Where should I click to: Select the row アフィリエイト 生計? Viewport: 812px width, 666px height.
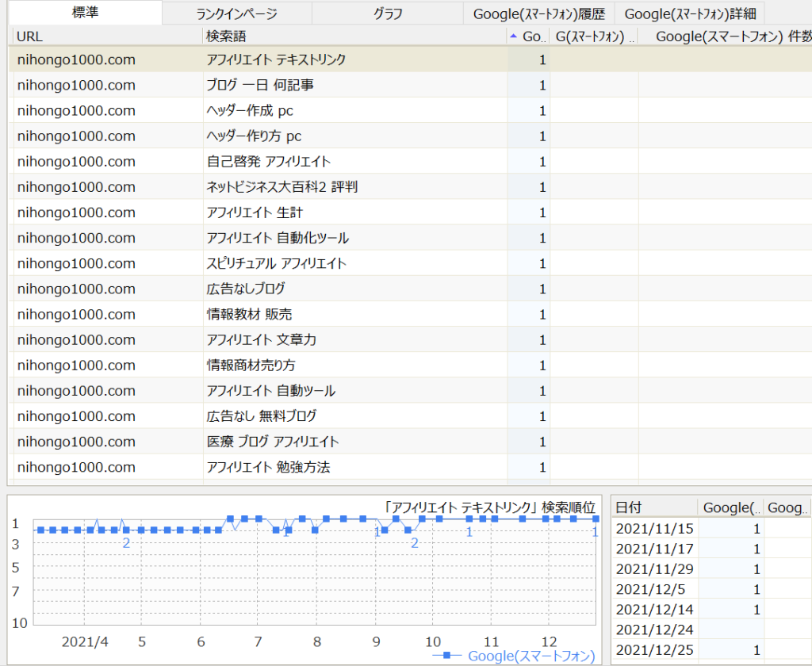(x=410, y=212)
